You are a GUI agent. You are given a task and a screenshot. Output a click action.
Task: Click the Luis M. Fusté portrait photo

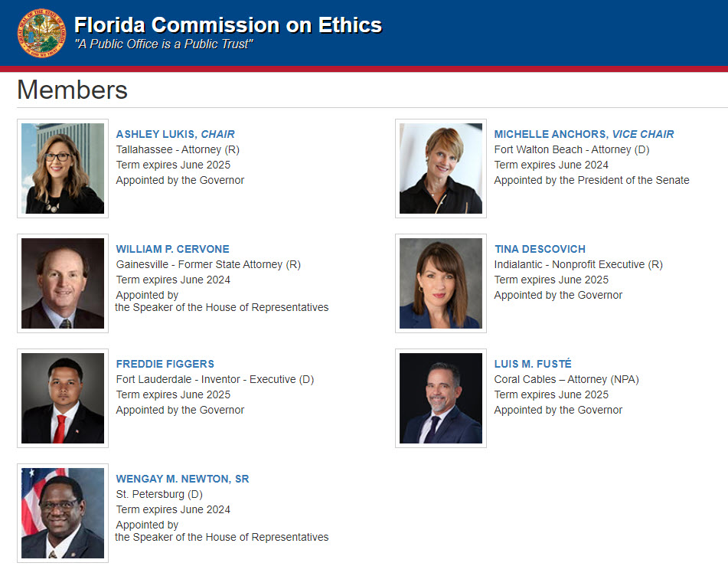coord(441,398)
